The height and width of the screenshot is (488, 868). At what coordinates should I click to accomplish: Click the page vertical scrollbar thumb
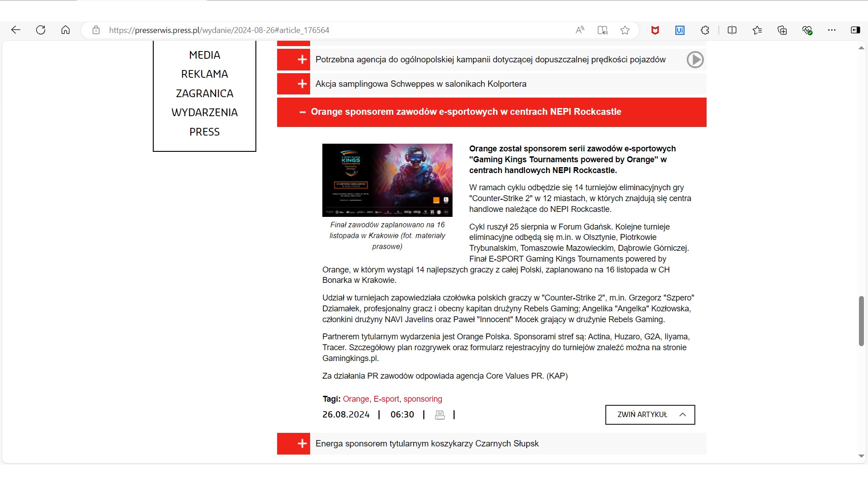click(x=861, y=321)
